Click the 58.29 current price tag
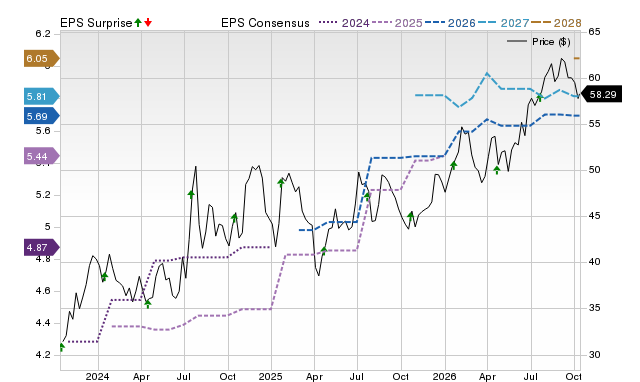Viewport: 640px width, 382px height. click(x=601, y=94)
